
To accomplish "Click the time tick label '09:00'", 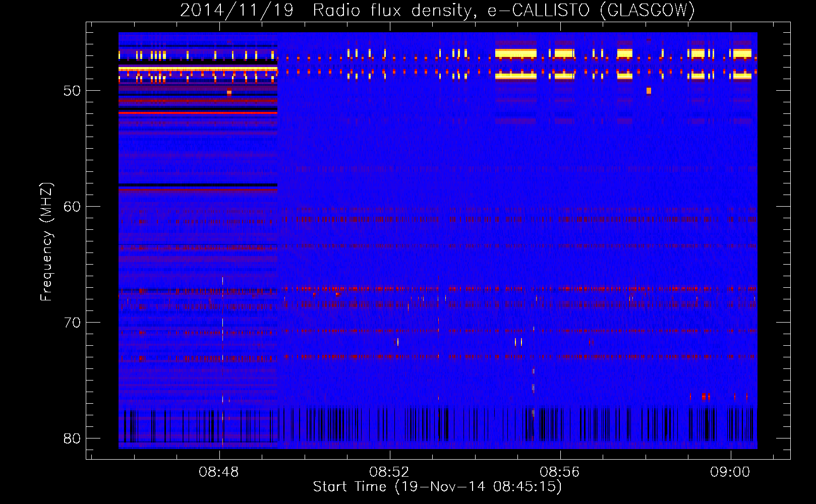I will pos(730,472).
